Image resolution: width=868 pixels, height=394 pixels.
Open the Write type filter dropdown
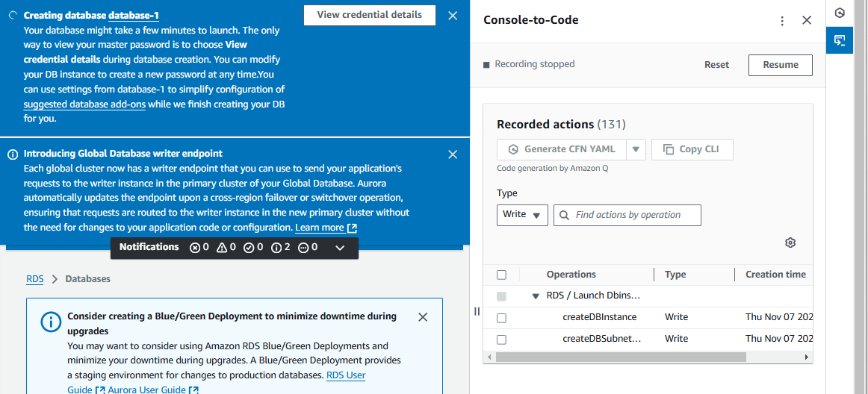[x=522, y=215]
